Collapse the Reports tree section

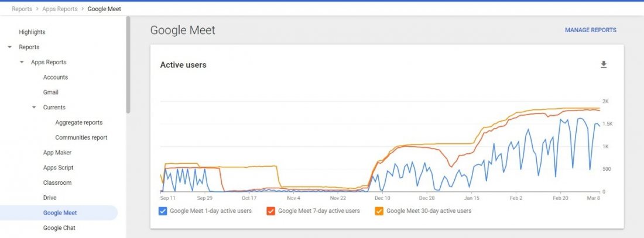9,47
